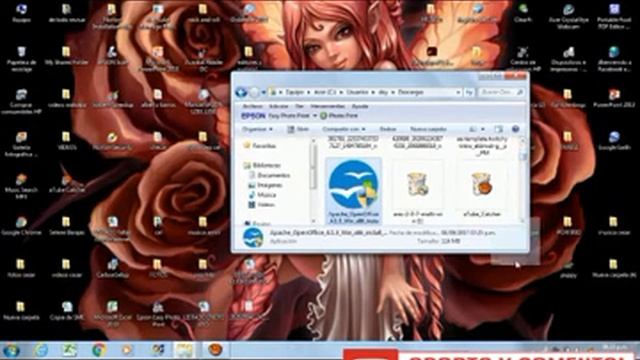Select the aTube_Catcher installer file in Explorer
This screenshot has width=640, height=360.
pos(482,191)
